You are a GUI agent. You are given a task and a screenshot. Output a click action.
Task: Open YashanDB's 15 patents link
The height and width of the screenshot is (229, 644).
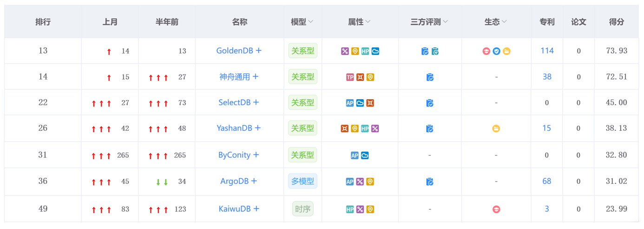(x=547, y=128)
